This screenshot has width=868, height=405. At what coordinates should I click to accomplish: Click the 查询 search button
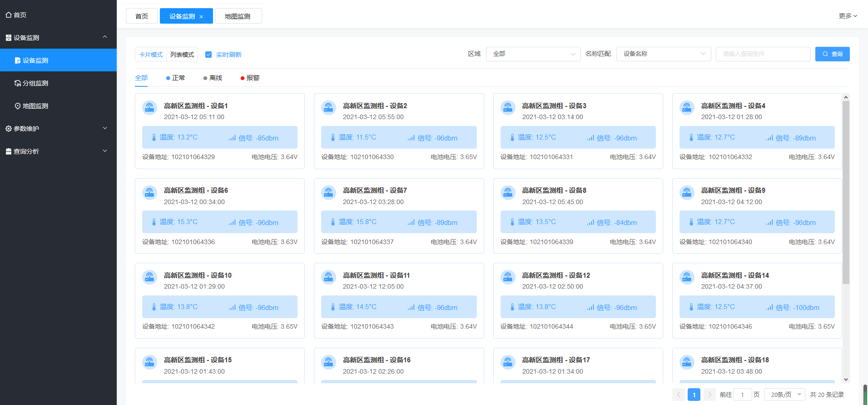pyautogui.click(x=832, y=54)
